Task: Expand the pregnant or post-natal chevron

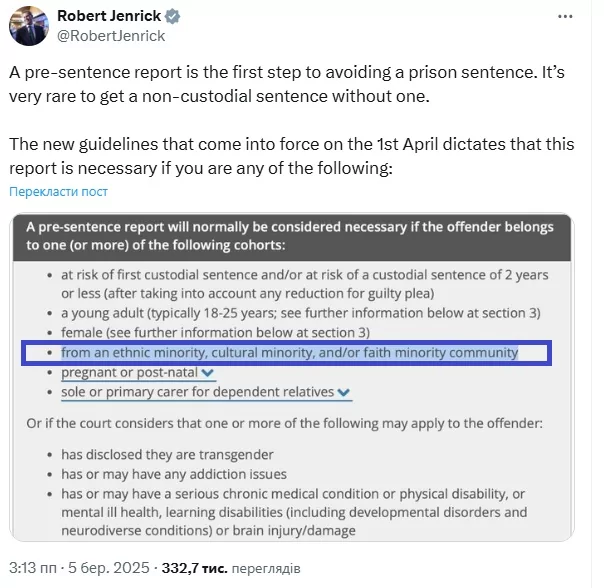Action: point(208,373)
